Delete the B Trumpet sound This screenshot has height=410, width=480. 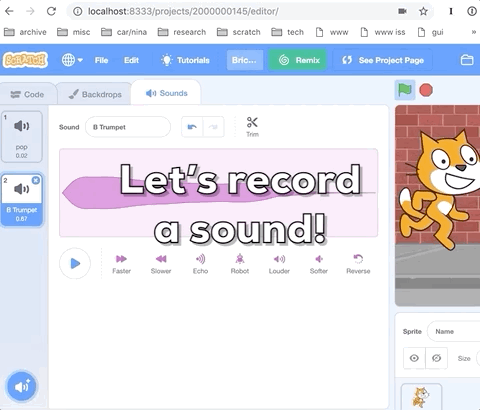click(36, 180)
